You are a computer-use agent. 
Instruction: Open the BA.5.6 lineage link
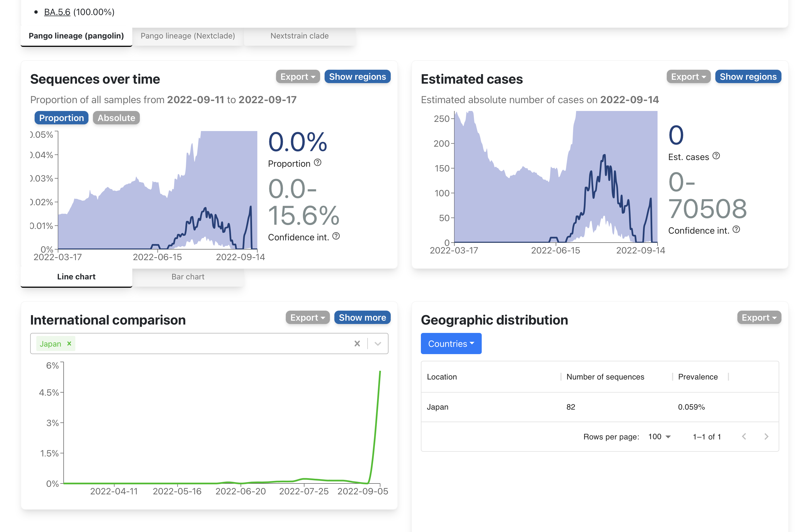pyautogui.click(x=57, y=12)
